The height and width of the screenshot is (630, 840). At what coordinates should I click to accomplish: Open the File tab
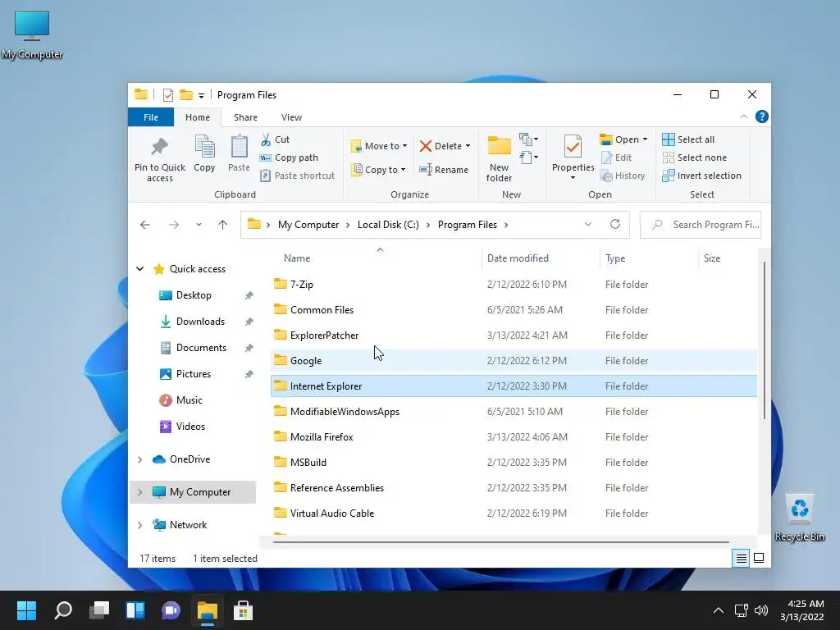pyautogui.click(x=151, y=117)
